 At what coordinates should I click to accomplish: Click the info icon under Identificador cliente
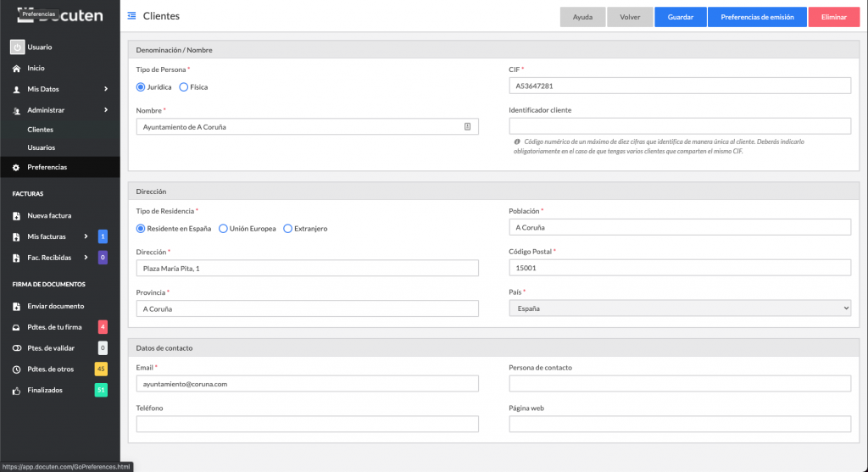[517, 142]
